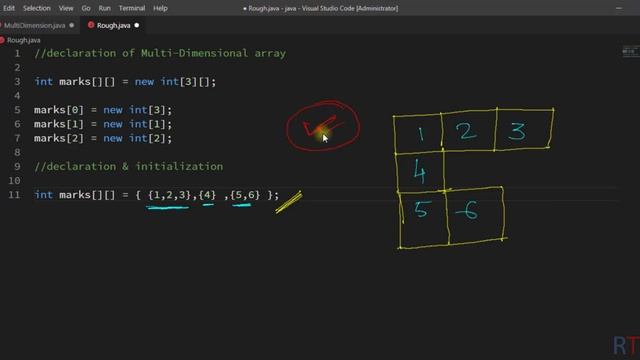Screen dimensions: 640x360
Task: Open the Help menu
Action: [x=160, y=8]
